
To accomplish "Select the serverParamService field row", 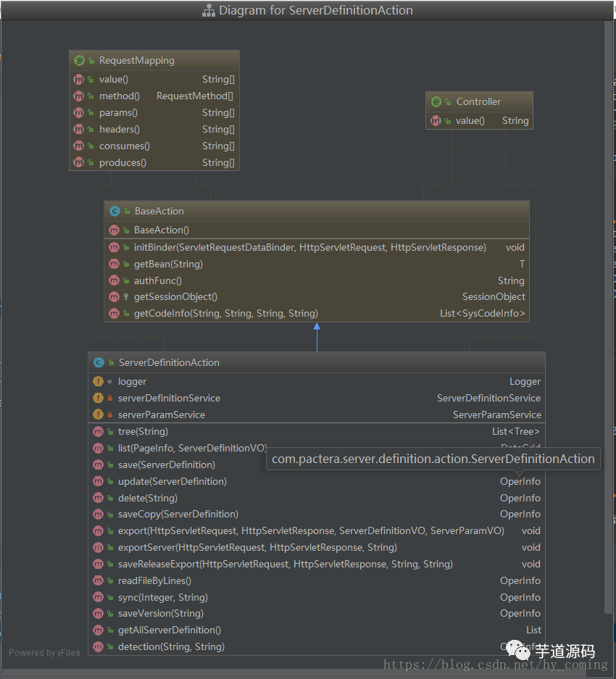I will tap(317, 415).
